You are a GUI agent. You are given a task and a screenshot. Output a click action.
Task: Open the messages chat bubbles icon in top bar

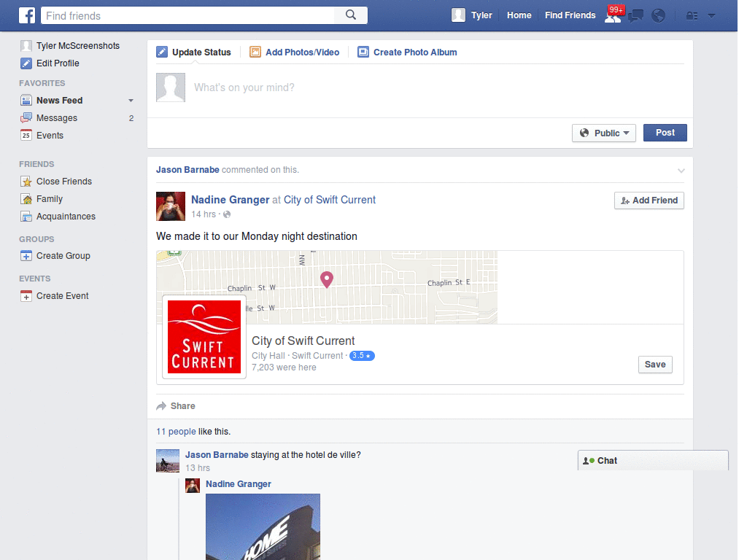tap(635, 16)
